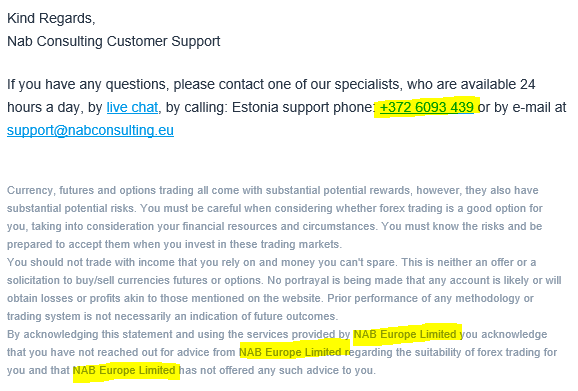This screenshot has height=391, width=578.
Task: Click highlighted "NAB Europe Limited" before "has not offered"
Action: (x=124, y=370)
